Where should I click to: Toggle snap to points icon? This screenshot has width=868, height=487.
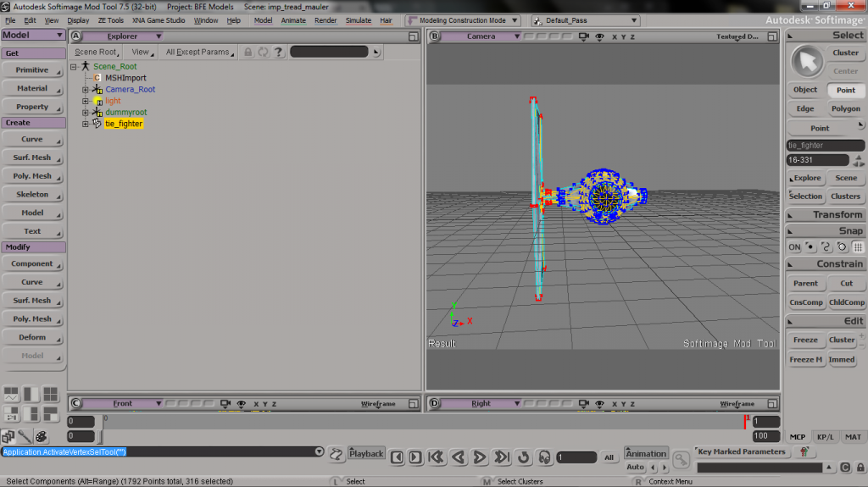810,247
